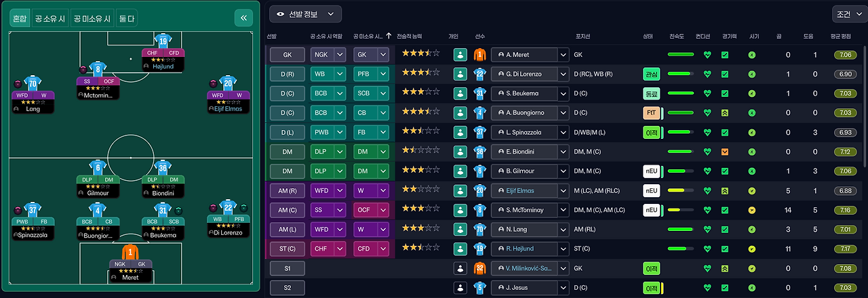Click Spinazzola's number 37 shirt on pitch
The image size is (868, 298).
[33, 210]
